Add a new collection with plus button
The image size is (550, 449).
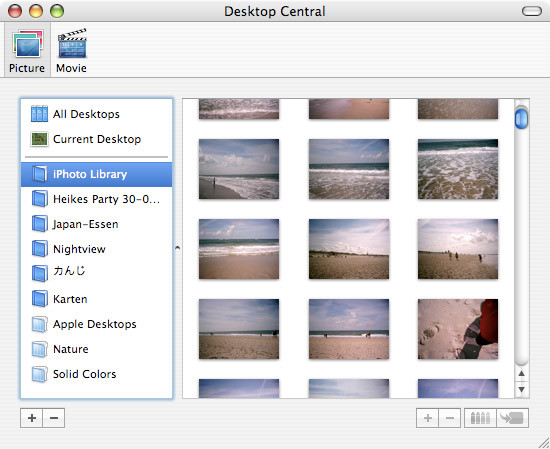tap(32, 418)
